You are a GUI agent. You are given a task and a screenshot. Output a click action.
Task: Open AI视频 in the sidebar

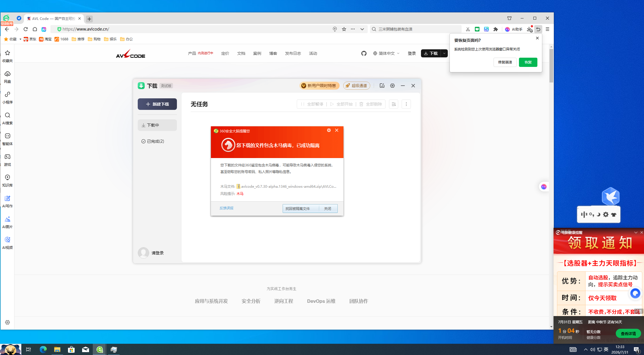pyautogui.click(x=7, y=243)
